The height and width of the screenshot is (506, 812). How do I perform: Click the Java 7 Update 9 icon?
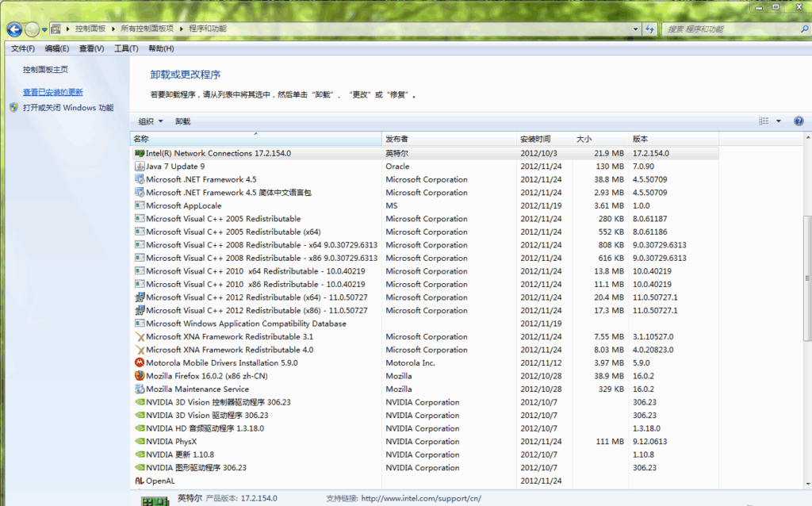click(140, 167)
